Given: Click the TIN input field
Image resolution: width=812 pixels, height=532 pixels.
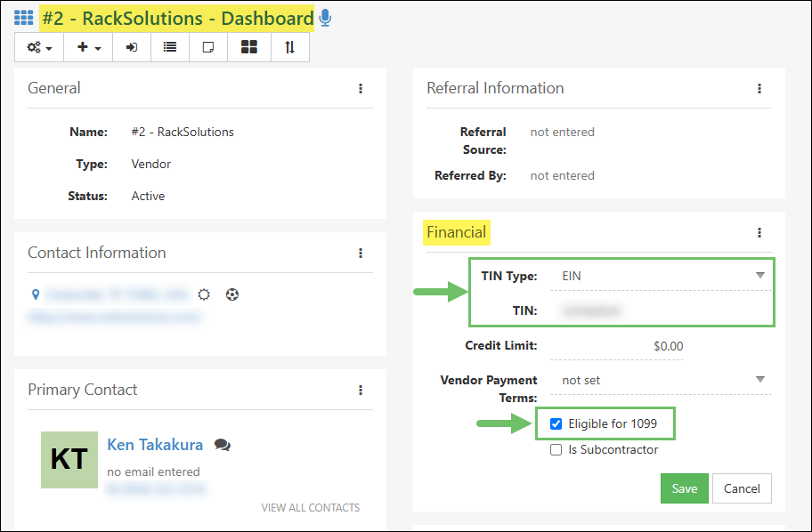Looking at the screenshot, I should pos(661,310).
